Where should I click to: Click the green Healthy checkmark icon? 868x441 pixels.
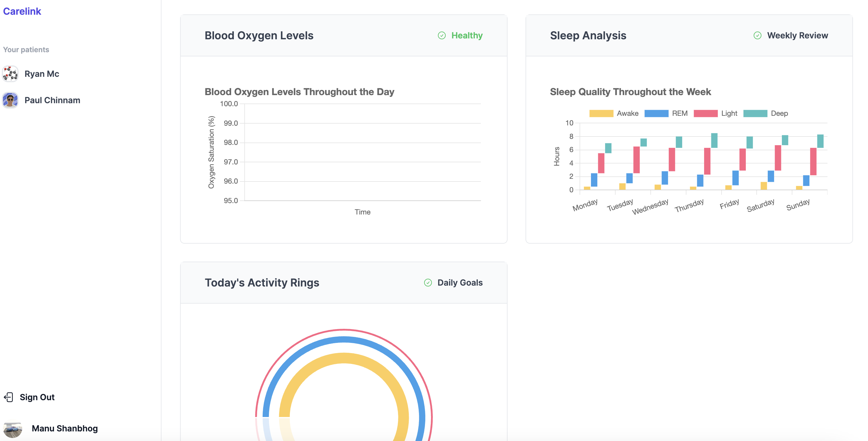pyautogui.click(x=442, y=35)
